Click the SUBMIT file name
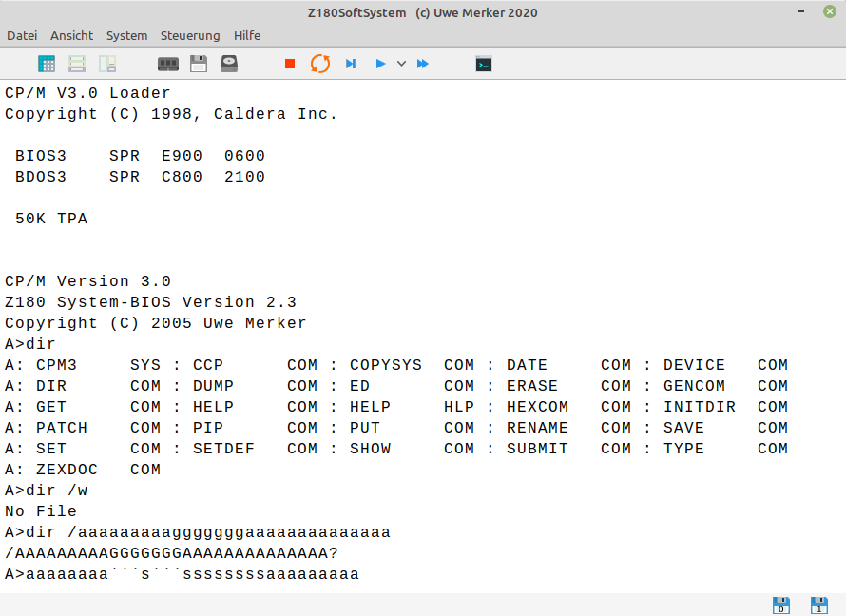 [537, 449]
